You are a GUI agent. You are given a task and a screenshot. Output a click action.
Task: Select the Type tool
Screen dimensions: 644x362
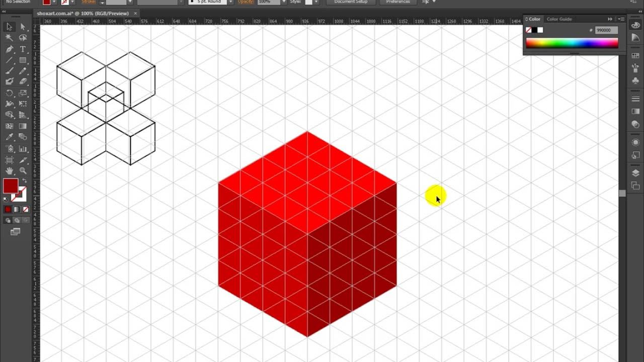pos(23,49)
